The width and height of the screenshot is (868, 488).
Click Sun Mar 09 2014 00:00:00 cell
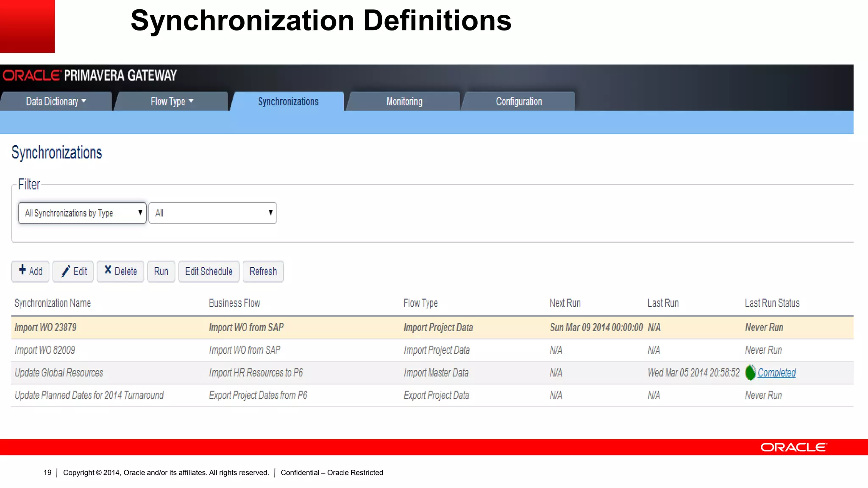click(x=596, y=327)
